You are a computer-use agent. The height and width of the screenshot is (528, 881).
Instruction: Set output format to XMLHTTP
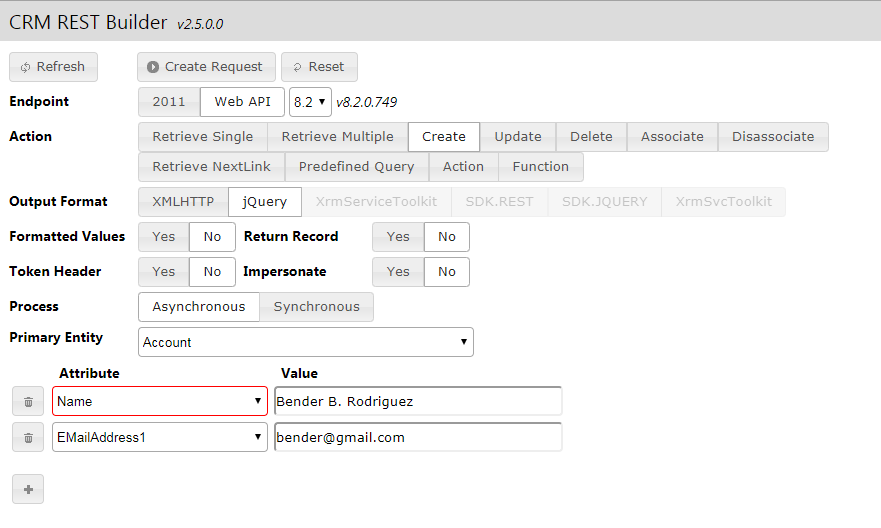[x=183, y=202]
